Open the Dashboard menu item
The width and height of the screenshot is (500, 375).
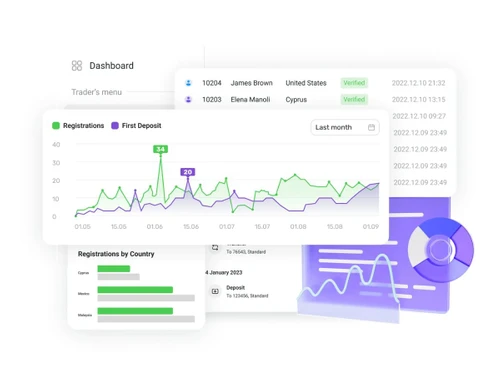coord(111,66)
